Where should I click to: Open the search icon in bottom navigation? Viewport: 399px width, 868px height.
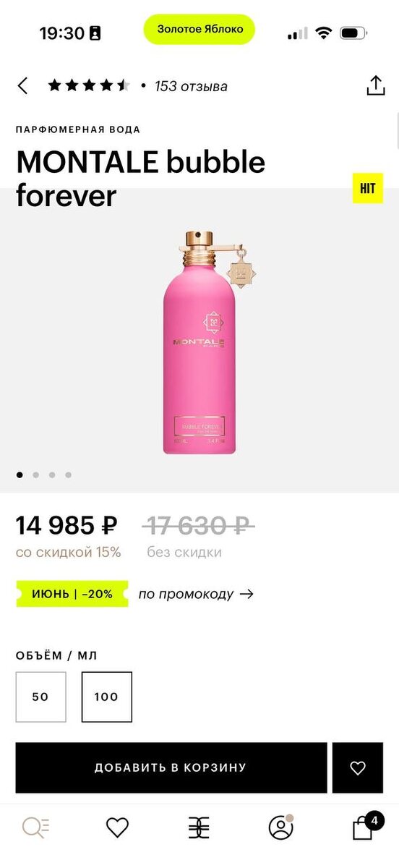coord(35,827)
